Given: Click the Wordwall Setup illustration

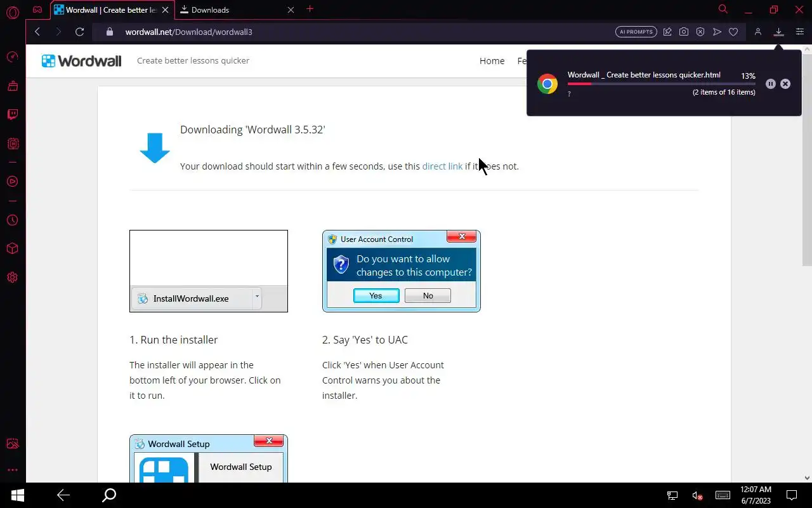Looking at the screenshot, I should tap(209, 458).
